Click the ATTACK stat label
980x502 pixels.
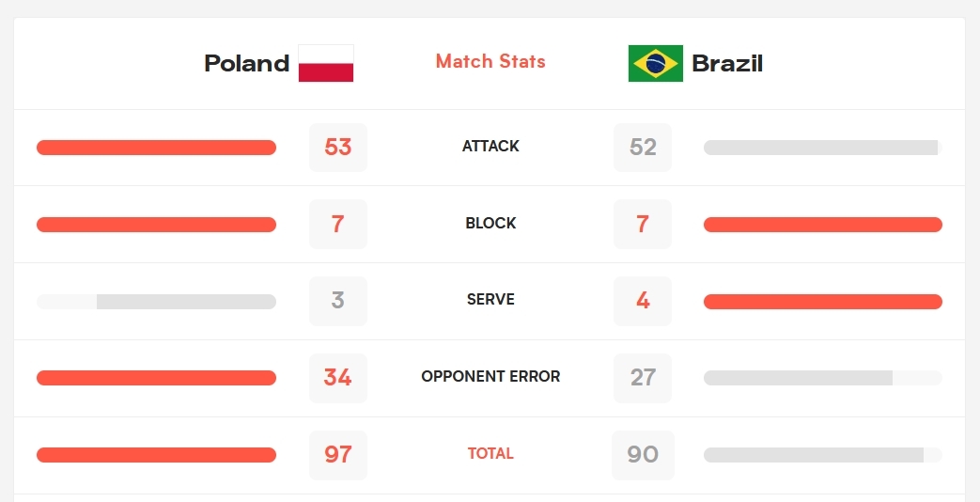click(490, 146)
